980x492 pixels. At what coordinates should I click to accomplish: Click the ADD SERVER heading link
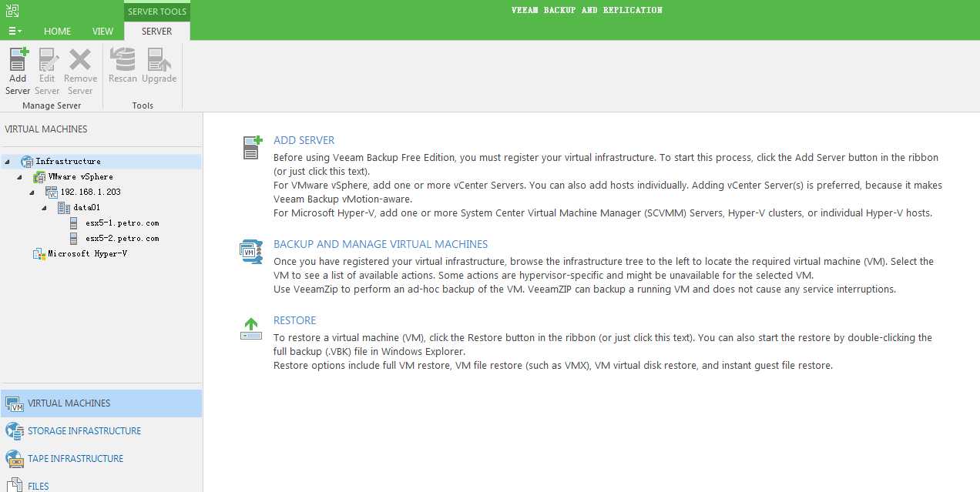tap(304, 140)
